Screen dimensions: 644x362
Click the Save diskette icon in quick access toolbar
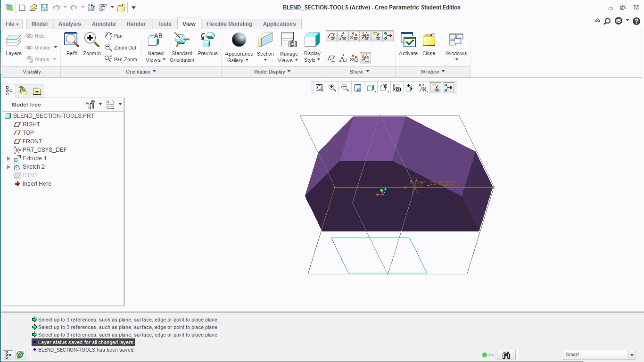point(44,8)
